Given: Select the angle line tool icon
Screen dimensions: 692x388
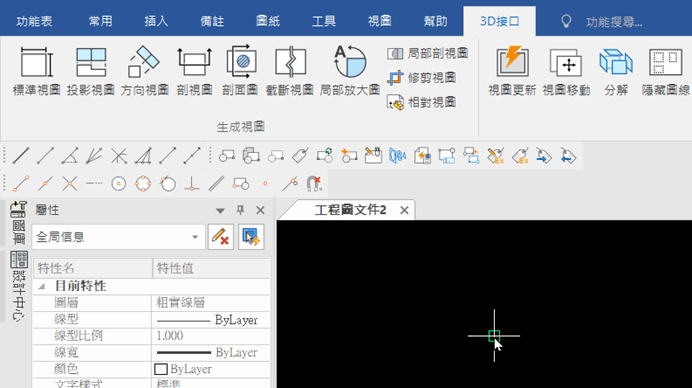Looking at the screenshot, I should click(x=70, y=156).
